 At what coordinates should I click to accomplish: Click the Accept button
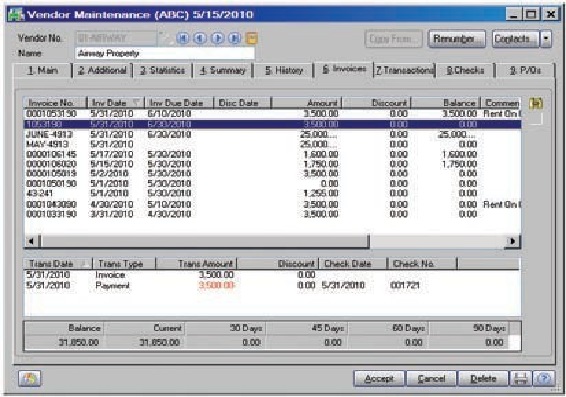(x=379, y=379)
